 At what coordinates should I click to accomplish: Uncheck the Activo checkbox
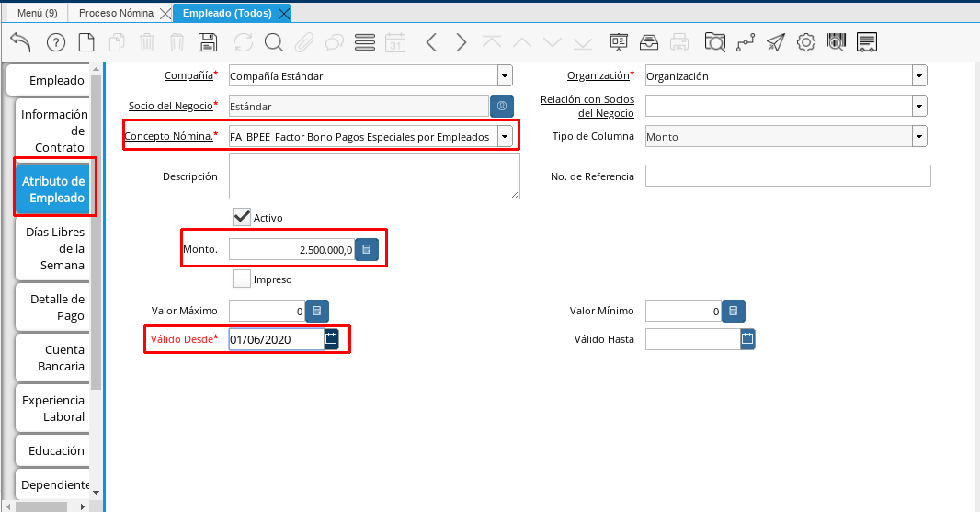(241, 217)
